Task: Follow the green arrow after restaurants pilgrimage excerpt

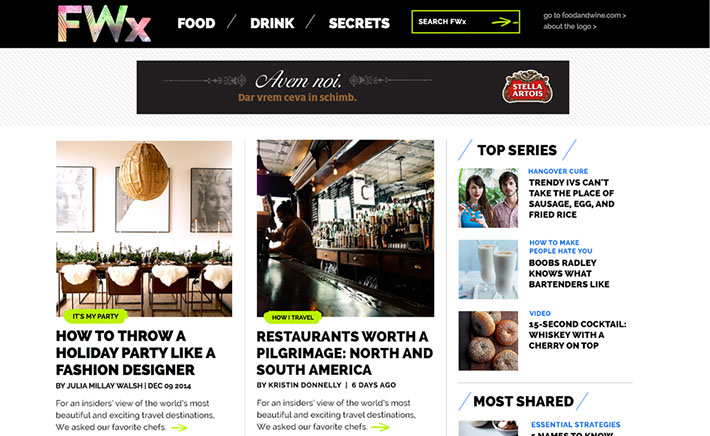Action: tap(380, 426)
